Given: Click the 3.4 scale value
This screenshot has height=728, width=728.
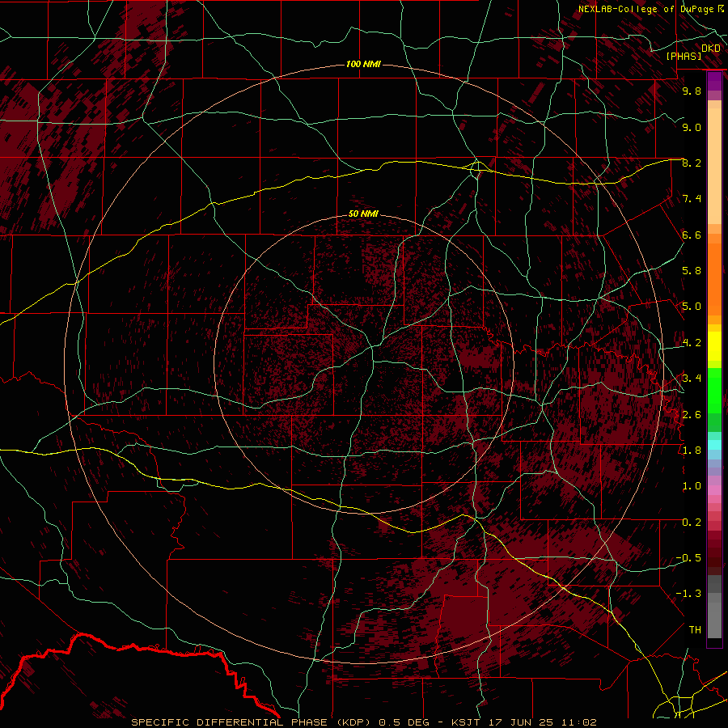Looking at the screenshot, I should 692,379.
